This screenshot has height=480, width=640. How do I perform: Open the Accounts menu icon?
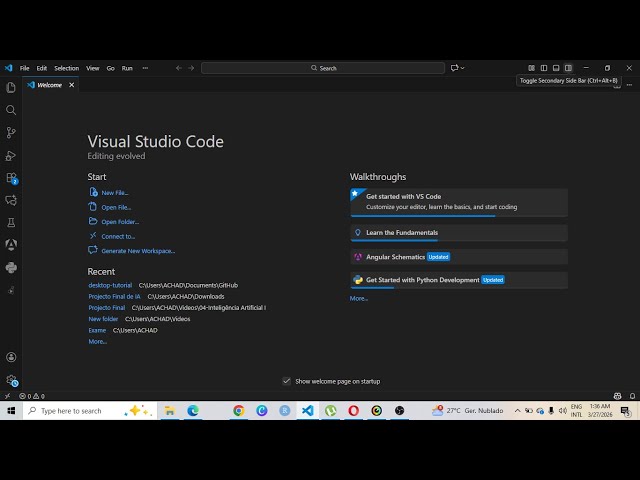(x=11, y=357)
